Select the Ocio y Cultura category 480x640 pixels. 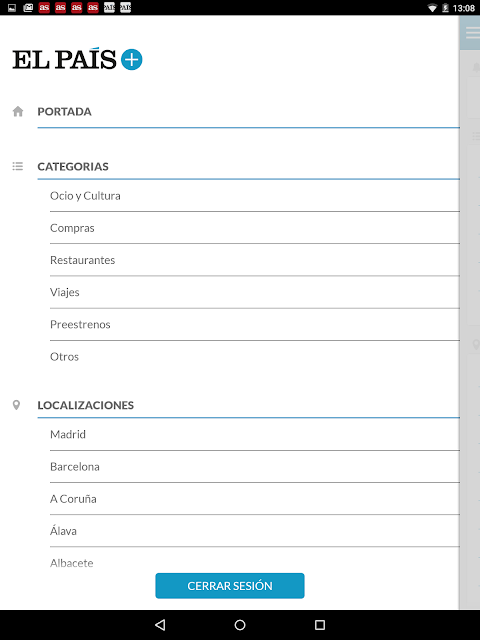pyautogui.click(x=255, y=196)
